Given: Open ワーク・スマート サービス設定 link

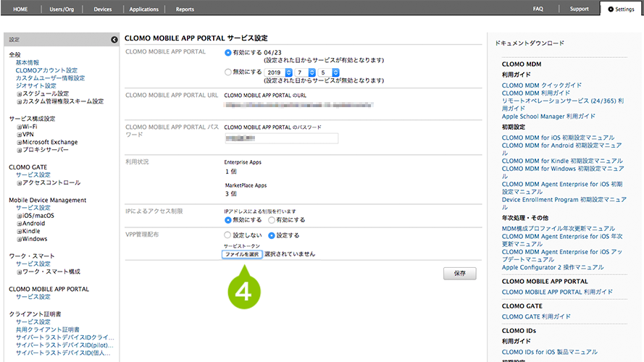Looking at the screenshot, I should click(x=33, y=264).
